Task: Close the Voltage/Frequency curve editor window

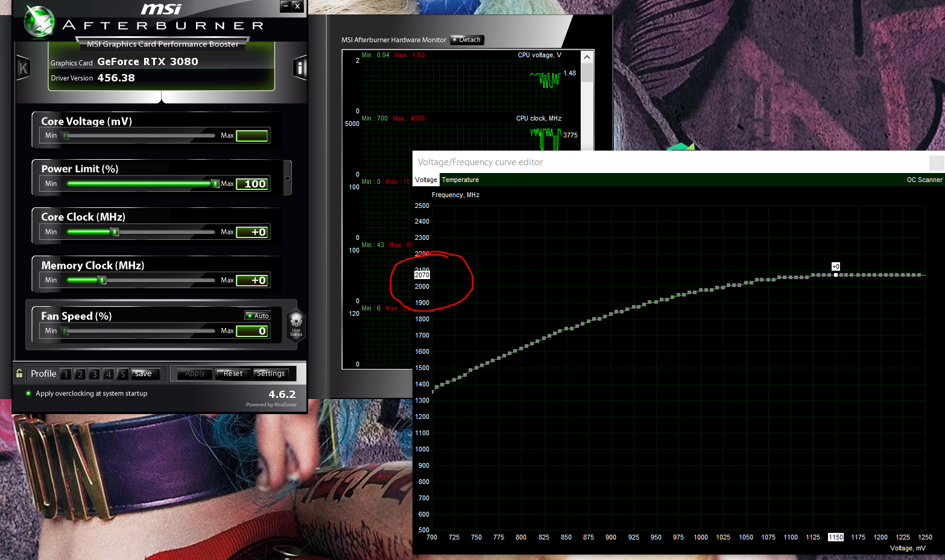Action: (937, 163)
